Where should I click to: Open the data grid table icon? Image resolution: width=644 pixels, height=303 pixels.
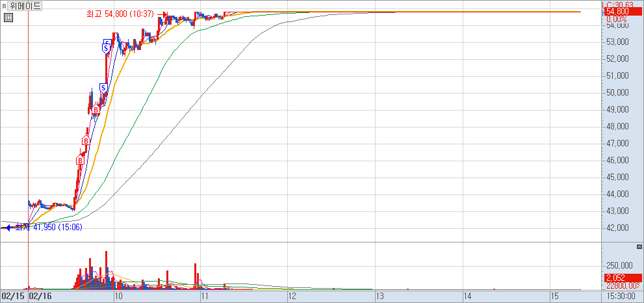tap(8, 18)
